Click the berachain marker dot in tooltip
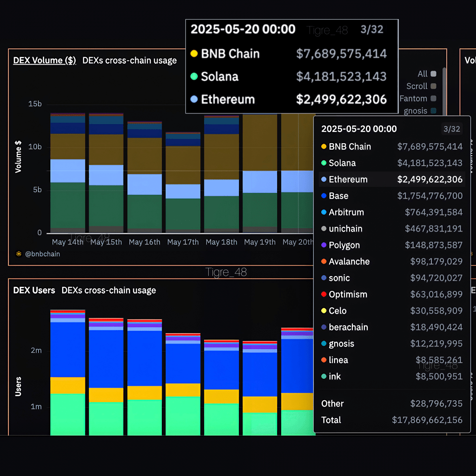The height and width of the screenshot is (476, 476). (324, 327)
